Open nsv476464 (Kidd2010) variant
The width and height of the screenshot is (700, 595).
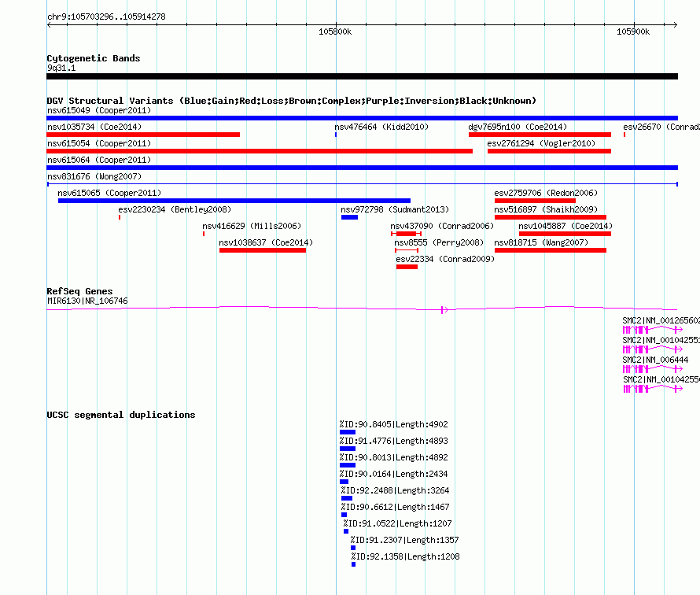(381, 127)
